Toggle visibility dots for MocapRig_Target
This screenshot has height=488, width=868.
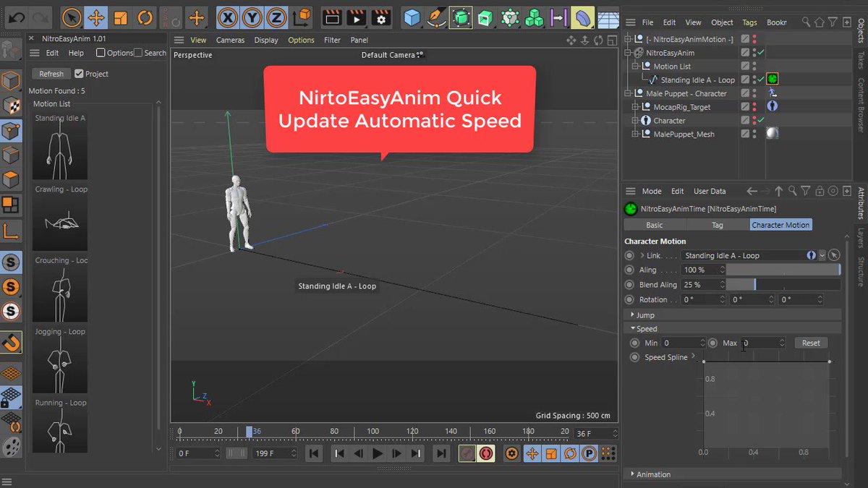coord(754,107)
